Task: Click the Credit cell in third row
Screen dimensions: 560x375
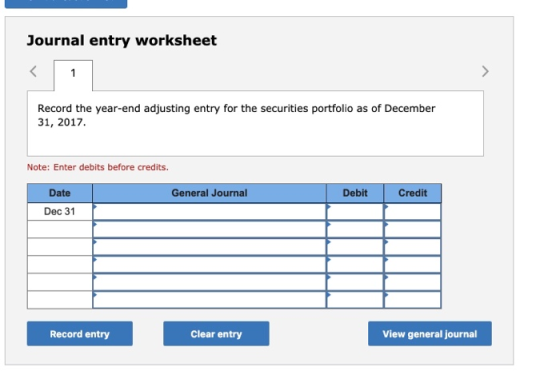Action: (x=412, y=247)
